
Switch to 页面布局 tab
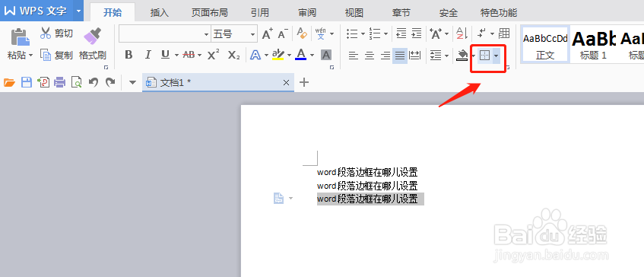click(x=209, y=13)
